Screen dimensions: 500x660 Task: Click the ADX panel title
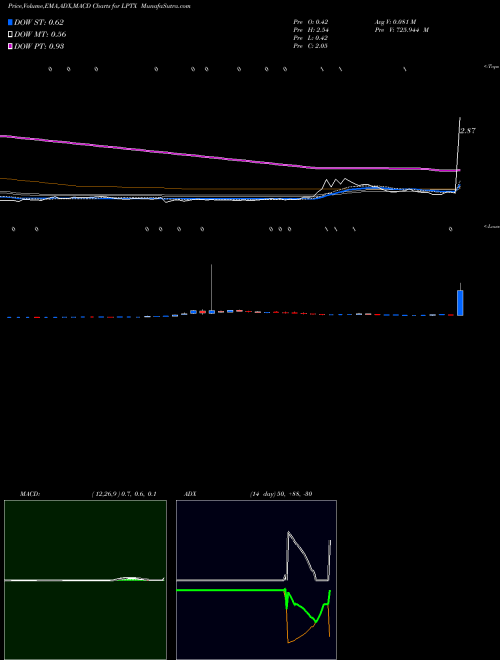(190, 494)
